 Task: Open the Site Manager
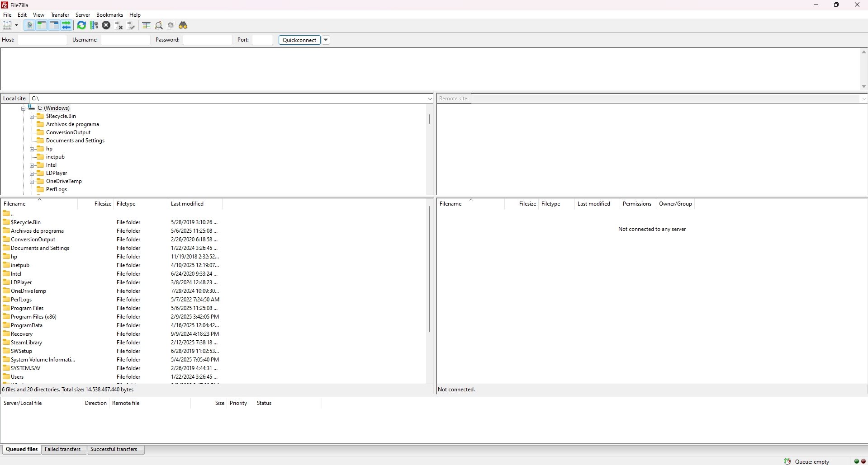(7, 25)
